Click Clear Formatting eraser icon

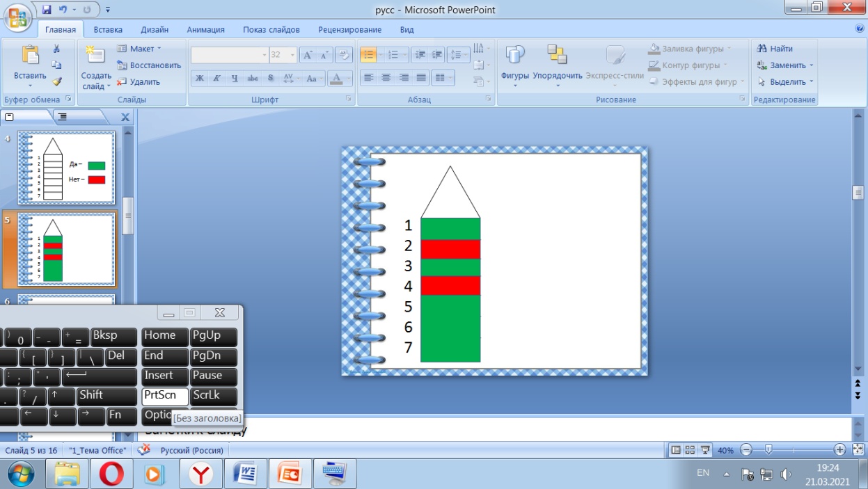(343, 55)
